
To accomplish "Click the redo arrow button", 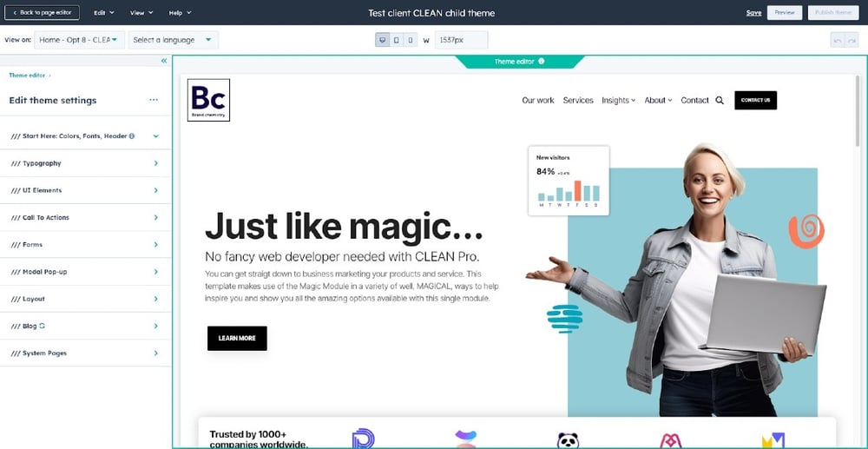I will (852, 40).
